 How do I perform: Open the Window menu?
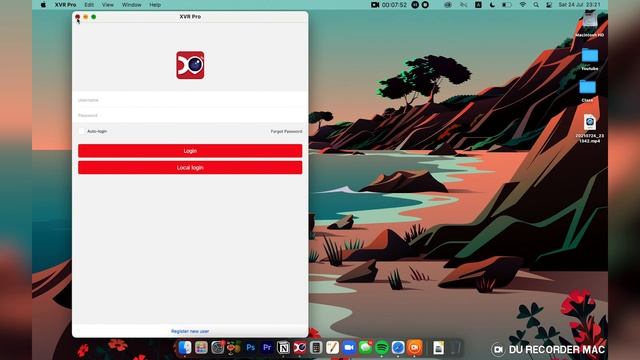coord(131,5)
